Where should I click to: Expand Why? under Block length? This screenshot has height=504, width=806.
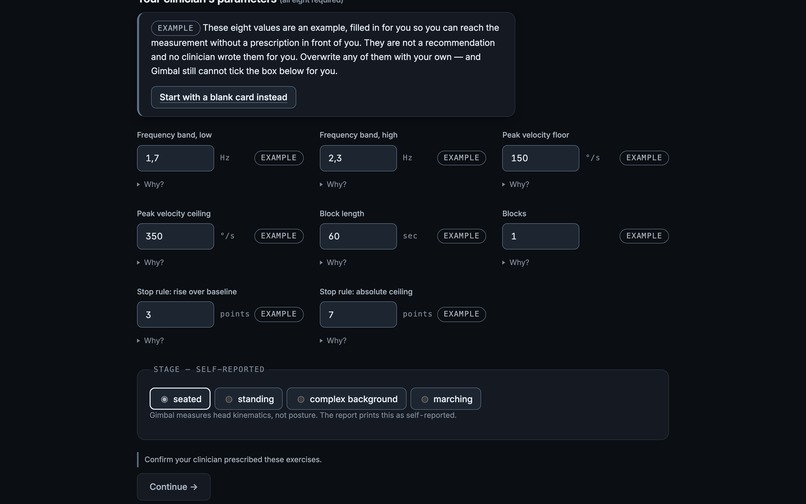click(x=333, y=262)
